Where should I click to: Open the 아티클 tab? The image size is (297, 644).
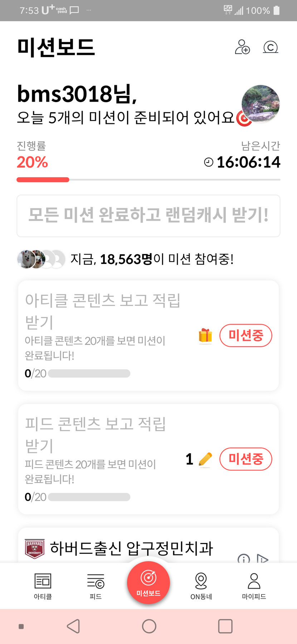(43, 585)
